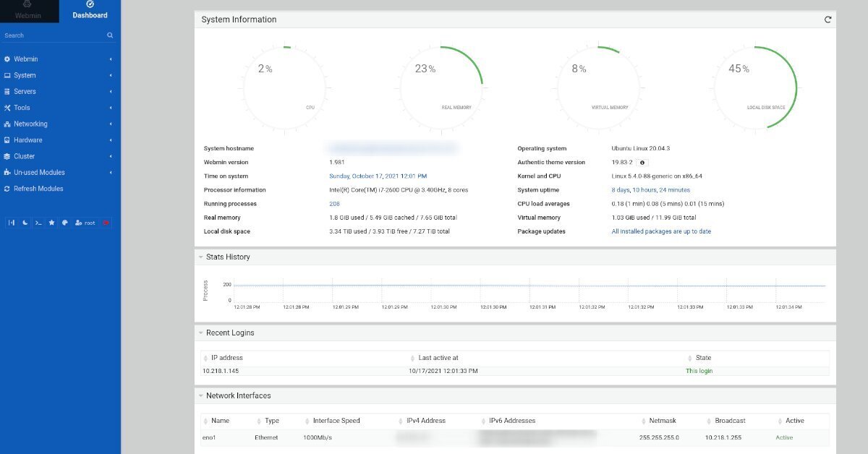The width and height of the screenshot is (868, 454).
Task: Open theme configuration palette icon
Action: pos(64,223)
